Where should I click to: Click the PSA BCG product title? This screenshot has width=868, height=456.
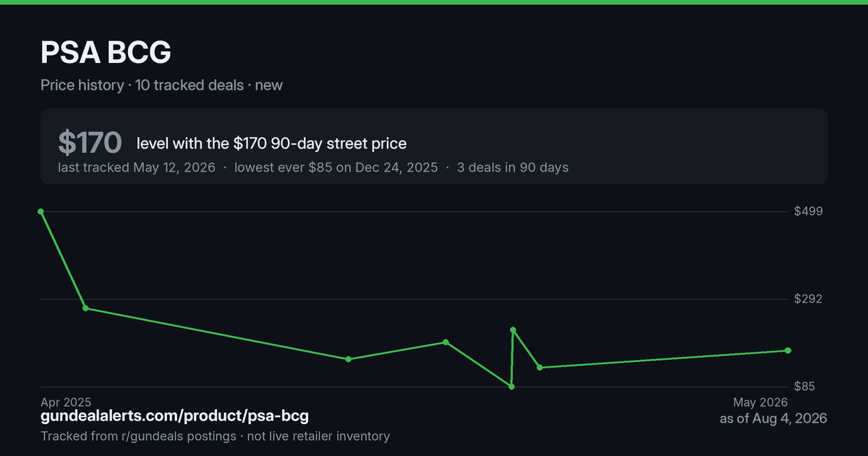click(x=106, y=53)
